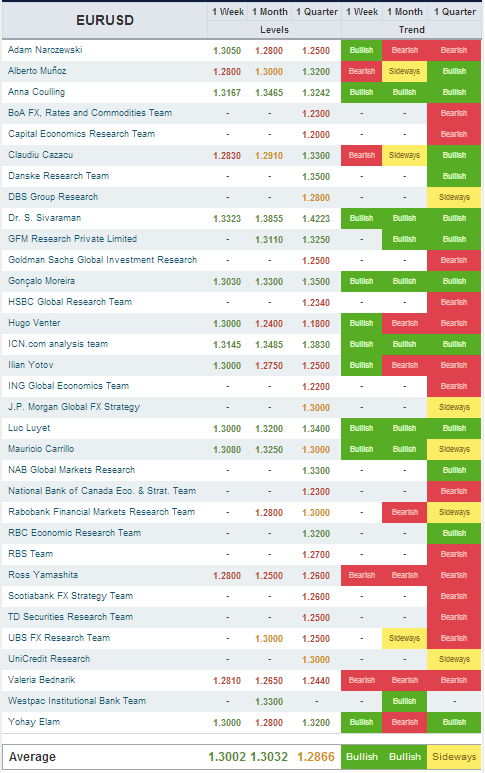Select the Average 1.2866 quarter value

pyautogui.click(x=316, y=757)
